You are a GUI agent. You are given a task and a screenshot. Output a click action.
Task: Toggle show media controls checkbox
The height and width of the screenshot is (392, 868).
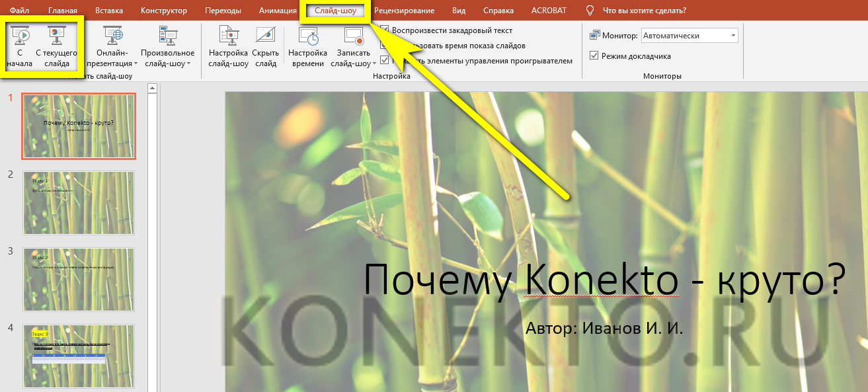[385, 60]
